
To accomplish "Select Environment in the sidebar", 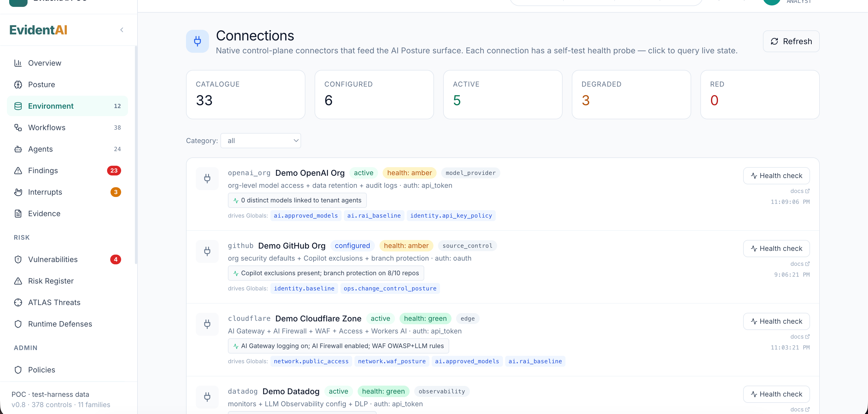I will click(x=67, y=106).
